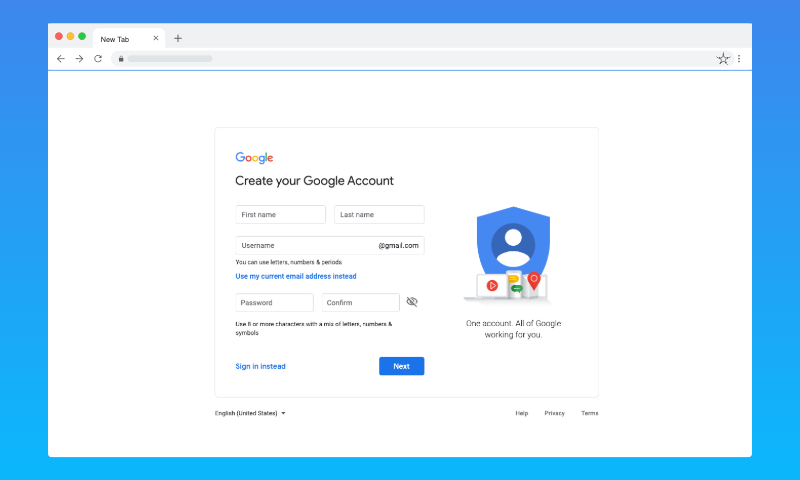
Task: Click the Confirm password field
Action: [360, 302]
